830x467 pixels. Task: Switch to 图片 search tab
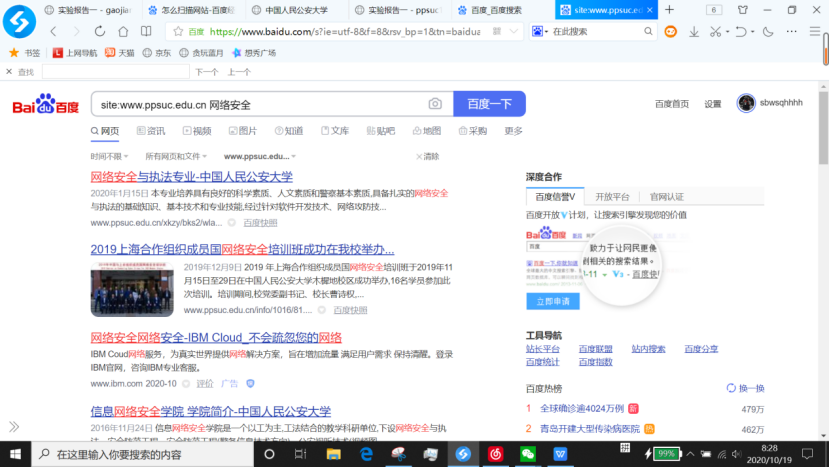click(243, 131)
